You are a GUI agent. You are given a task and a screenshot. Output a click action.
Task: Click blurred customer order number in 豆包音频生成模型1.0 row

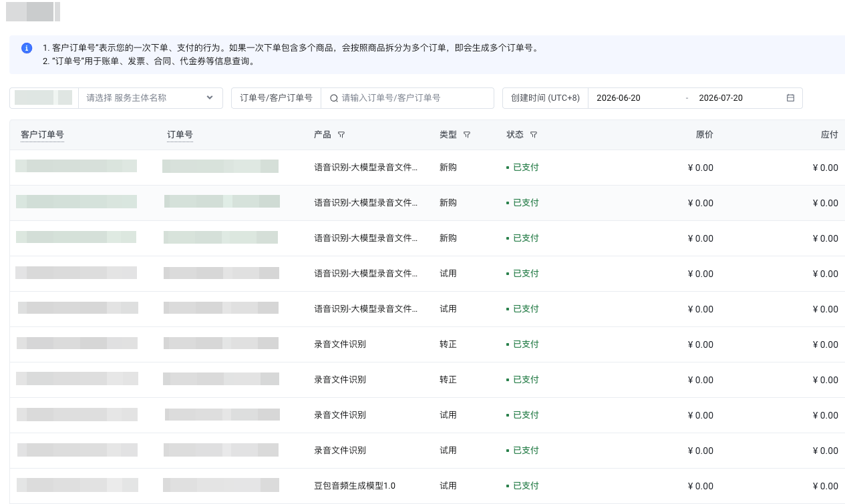click(77, 485)
